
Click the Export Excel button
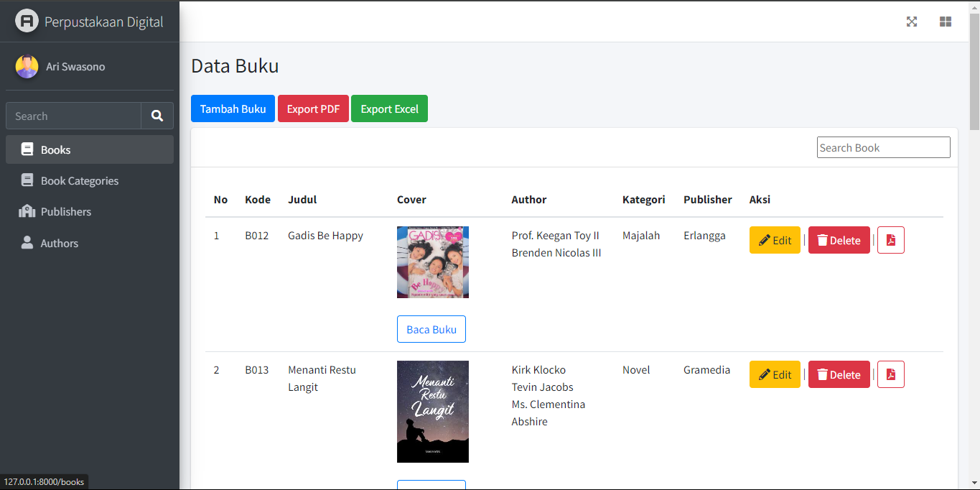pyautogui.click(x=389, y=108)
